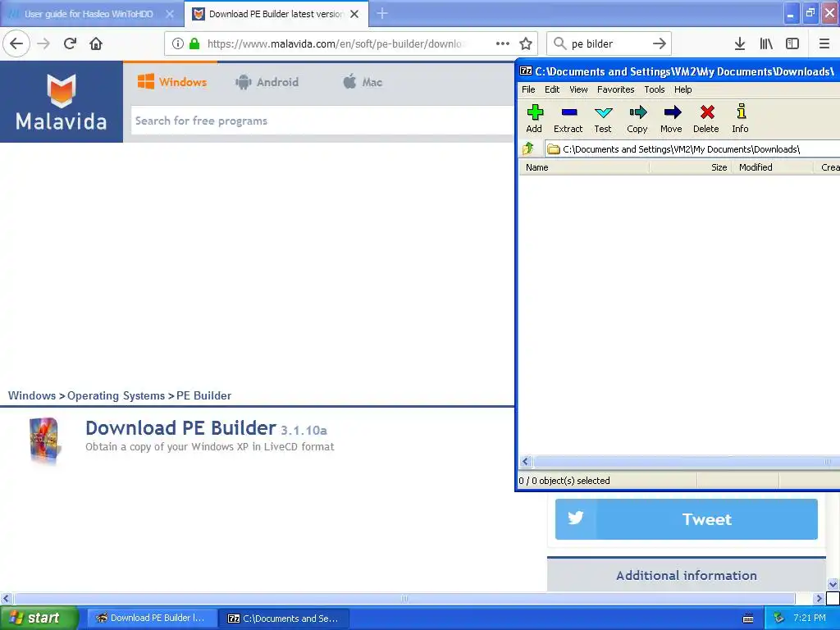The height and width of the screenshot is (630, 840).
Task: Activate the 7-Zip taskbar button
Action: point(285,618)
